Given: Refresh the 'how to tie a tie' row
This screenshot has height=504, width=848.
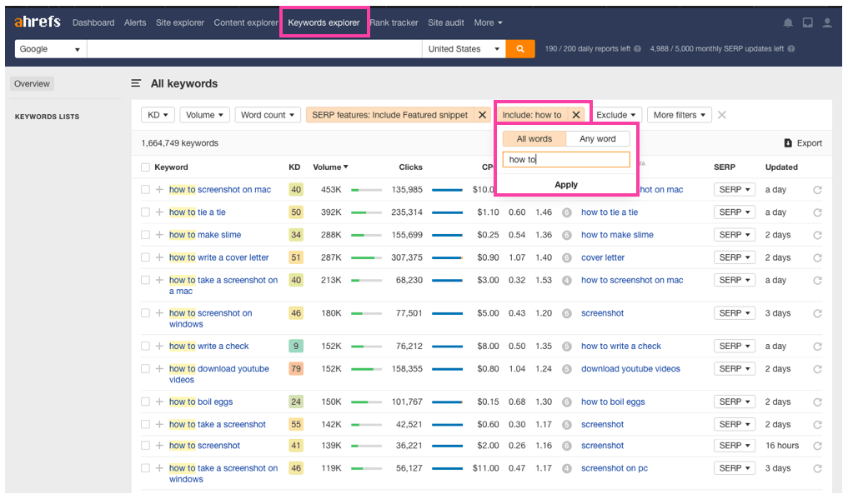Looking at the screenshot, I should coord(817,212).
